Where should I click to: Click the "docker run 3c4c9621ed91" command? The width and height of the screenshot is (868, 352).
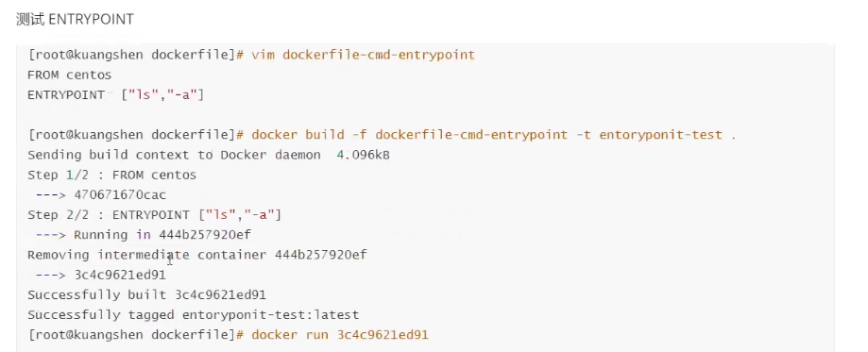pyautogui.click(x=340, y=335)
